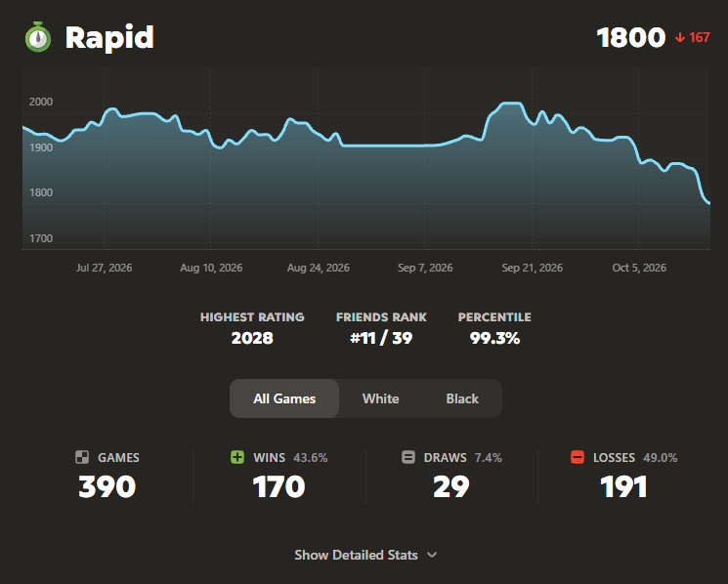Click the Jul 27, 2026 axis date
This screenshot has height=584, width=728.
tap(104, 268)
